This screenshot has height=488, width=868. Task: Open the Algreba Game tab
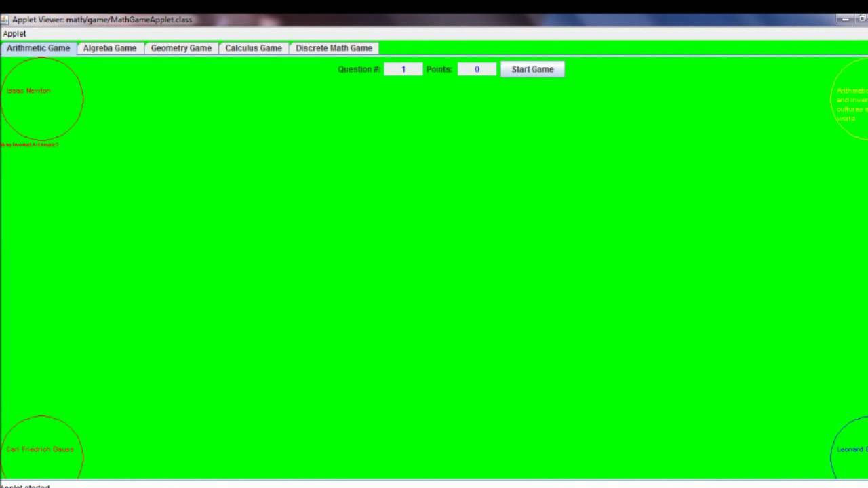110,48
